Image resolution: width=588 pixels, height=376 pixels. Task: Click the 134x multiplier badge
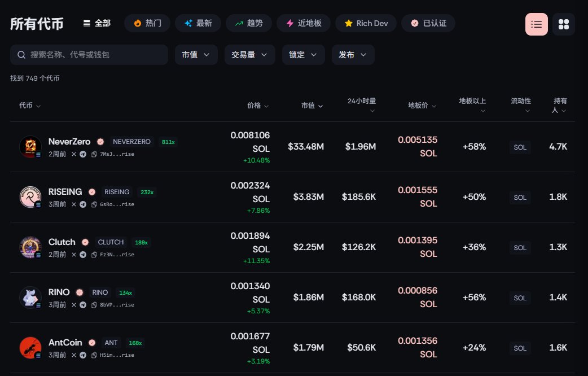[126, 293]
